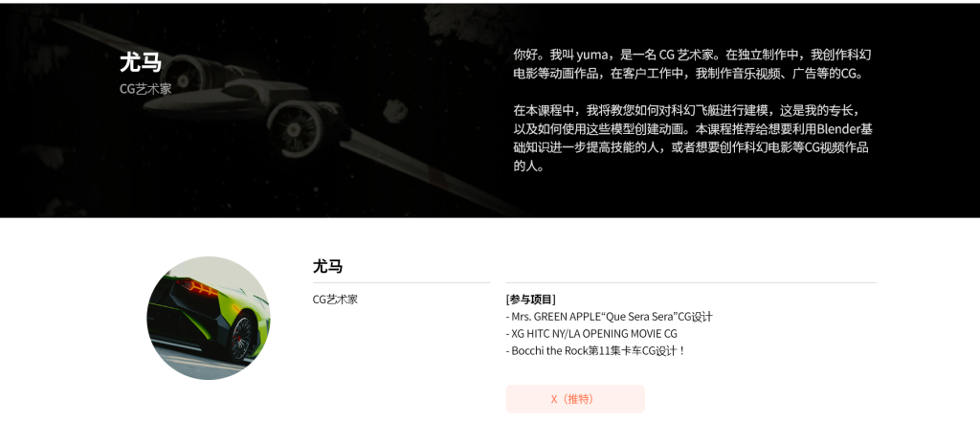The height and width of the screenshot is (445, 980).
Task: Click the divider line under the profile name
Action: [401, 282]
